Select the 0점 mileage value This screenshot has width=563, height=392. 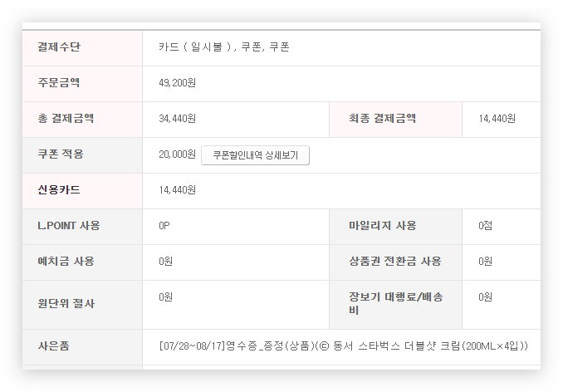tap(486, 226)
